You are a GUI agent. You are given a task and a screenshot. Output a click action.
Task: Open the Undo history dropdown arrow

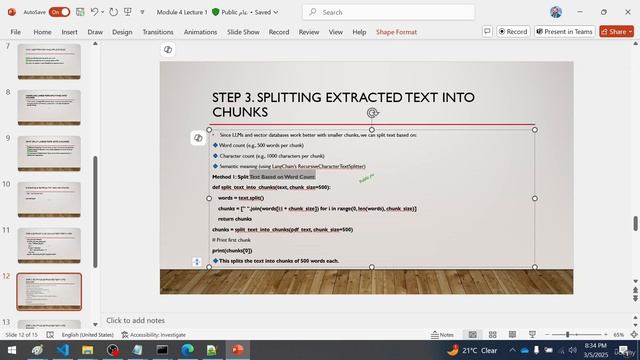[102, 12]
